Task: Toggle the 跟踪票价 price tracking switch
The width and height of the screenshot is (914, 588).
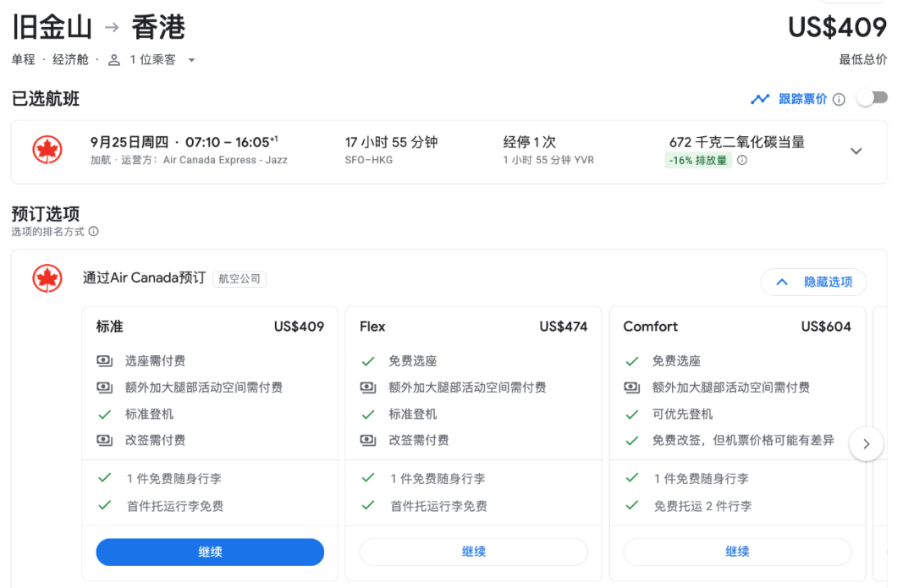Action: pos(872,98)
